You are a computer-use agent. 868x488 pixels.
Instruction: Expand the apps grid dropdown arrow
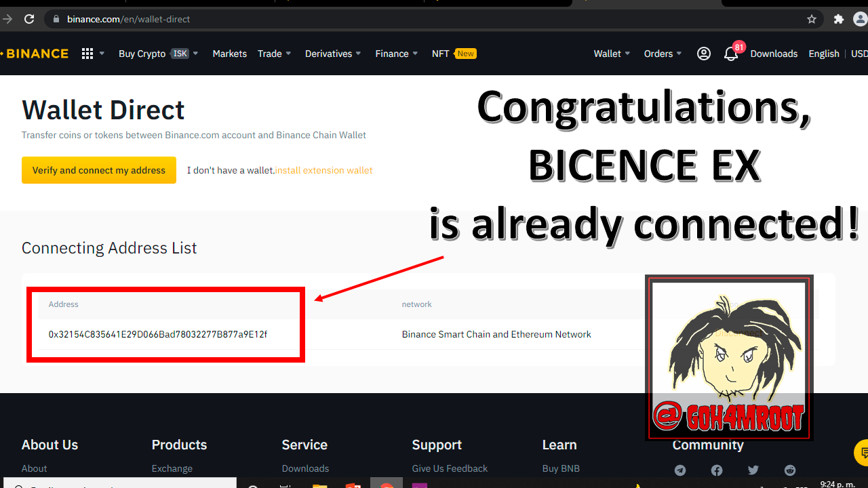click(x=102, y=54)
